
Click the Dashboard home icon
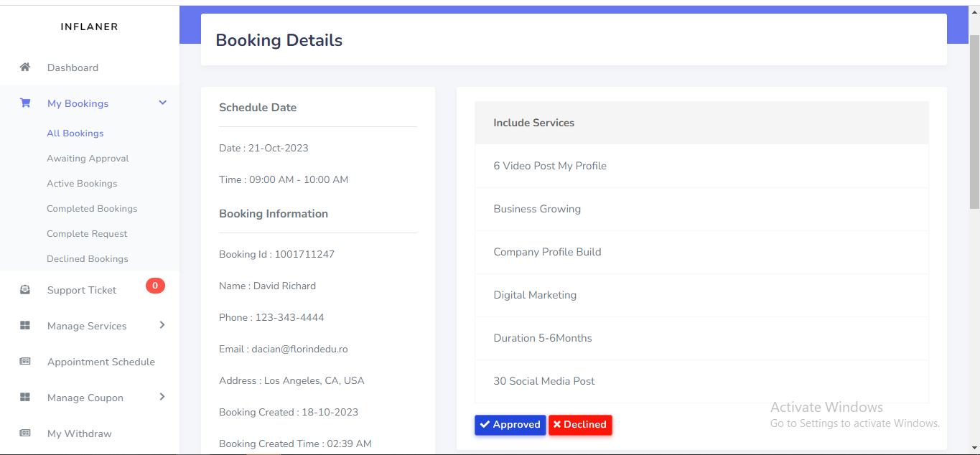tap(25, 67)
